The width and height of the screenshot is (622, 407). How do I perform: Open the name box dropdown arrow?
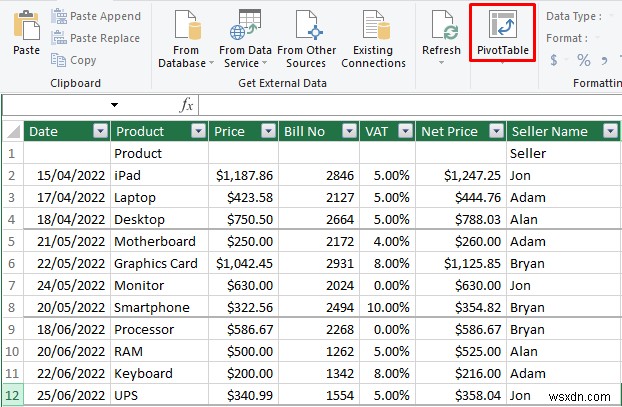click(114, 105)
